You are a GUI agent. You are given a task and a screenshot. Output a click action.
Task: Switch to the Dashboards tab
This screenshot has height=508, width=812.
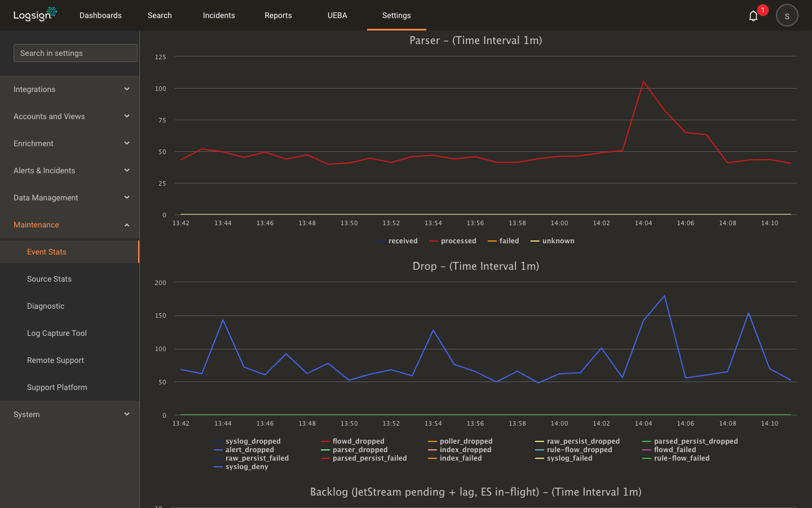pos(100,15)
